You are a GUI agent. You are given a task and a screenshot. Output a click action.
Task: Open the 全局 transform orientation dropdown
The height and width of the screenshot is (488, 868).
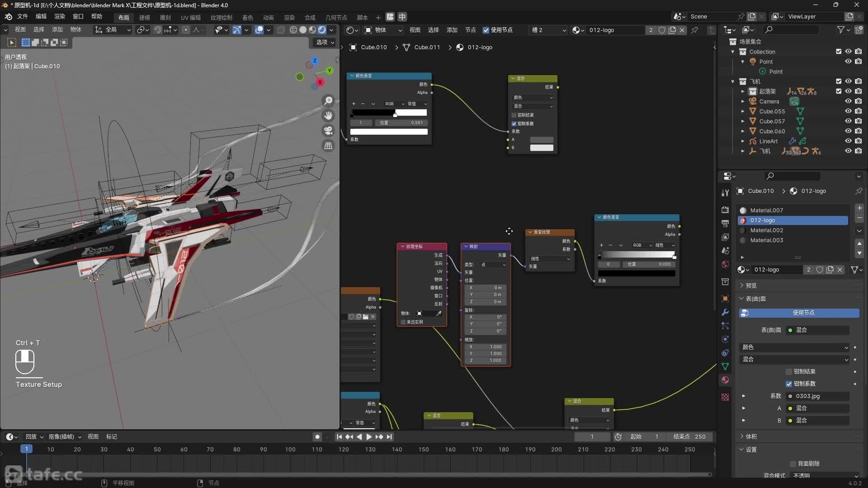[113, 30]
